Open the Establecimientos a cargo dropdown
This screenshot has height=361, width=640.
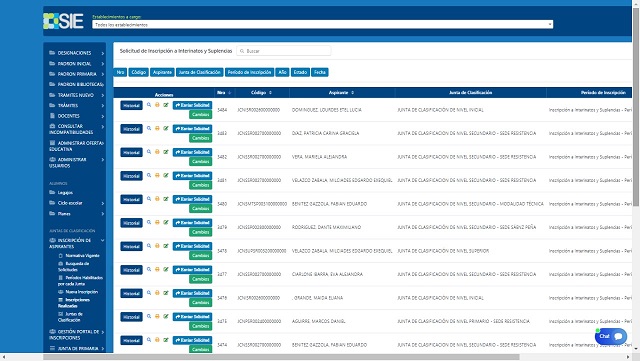(x=322, y=25)
